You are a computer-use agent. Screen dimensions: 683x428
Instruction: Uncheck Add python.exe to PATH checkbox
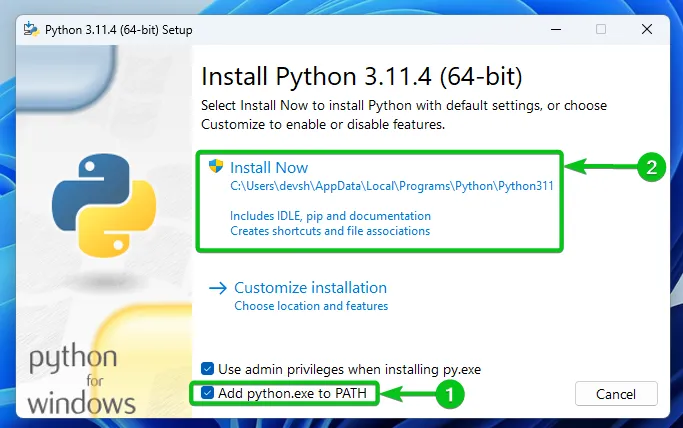(207, 393)
